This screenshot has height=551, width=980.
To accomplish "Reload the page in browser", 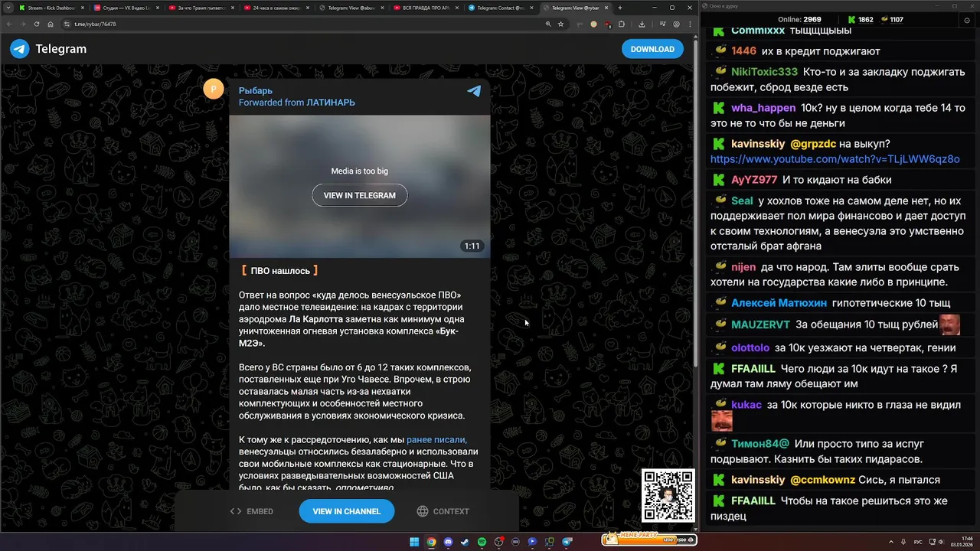I will coord(37,24).
